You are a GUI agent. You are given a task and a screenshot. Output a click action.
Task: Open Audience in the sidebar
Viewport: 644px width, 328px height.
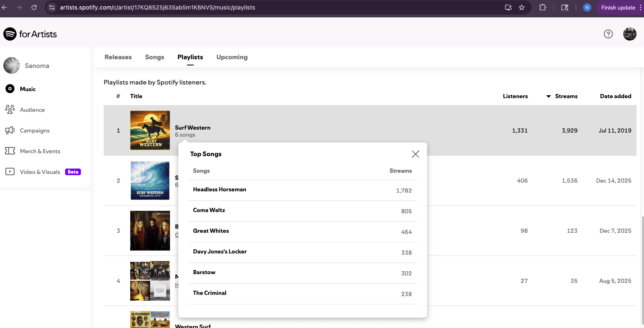(32, 110)
